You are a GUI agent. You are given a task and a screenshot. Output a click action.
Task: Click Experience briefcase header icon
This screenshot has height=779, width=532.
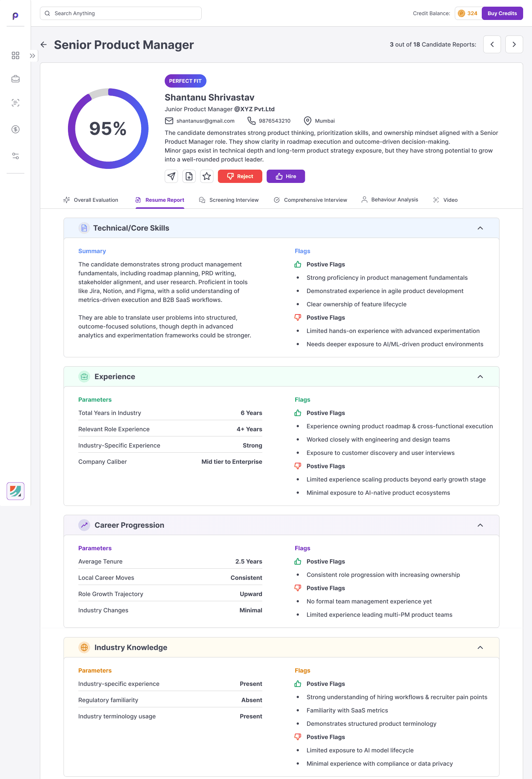coord(84,377)
